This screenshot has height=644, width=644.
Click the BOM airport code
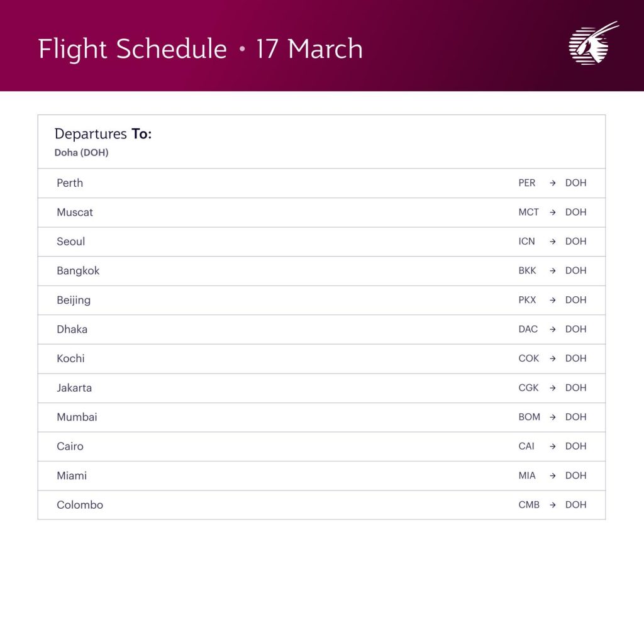(530, 417)
